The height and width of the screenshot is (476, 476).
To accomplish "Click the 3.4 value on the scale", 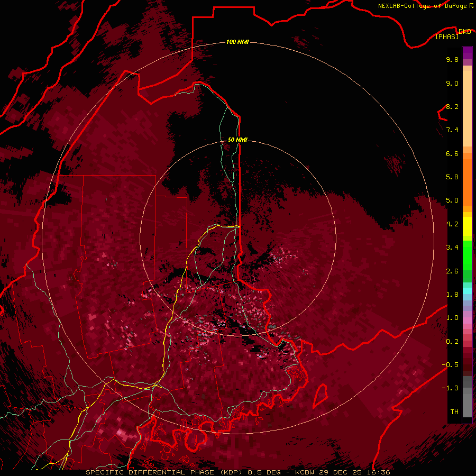I will click(x=452, y=248).
